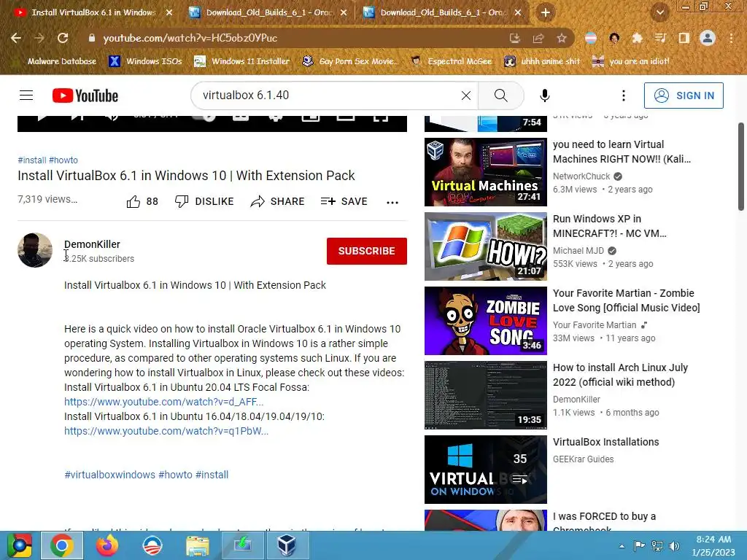The height and width of the screenshot is (560, 747).
Task: Open the file explorer taskbar icon
Action: tap(197, 545)
